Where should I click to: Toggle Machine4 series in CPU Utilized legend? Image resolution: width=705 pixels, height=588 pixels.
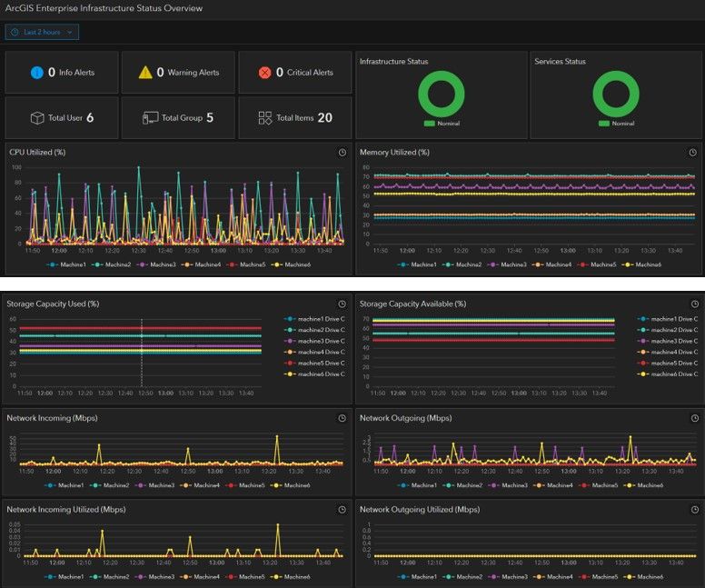tap(201, 264)
